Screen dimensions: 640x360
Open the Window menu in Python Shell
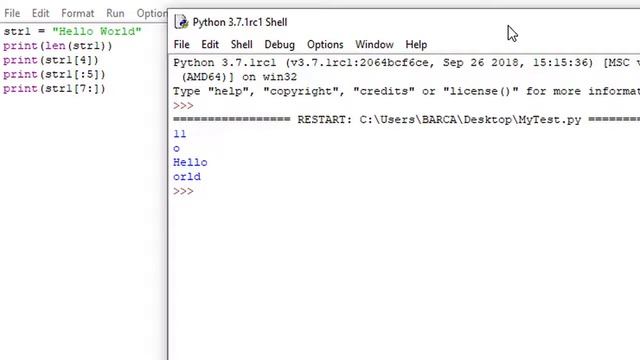[374, 44]
